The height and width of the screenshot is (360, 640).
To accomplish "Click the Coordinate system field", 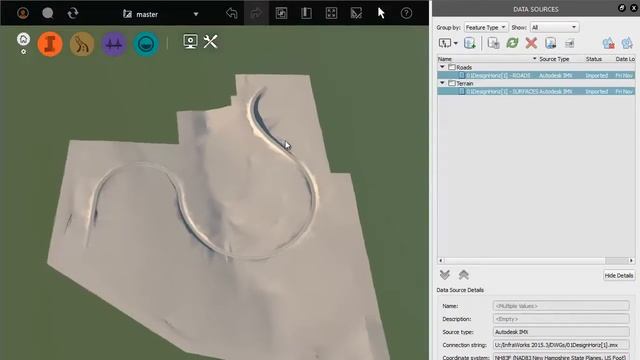I will click(561, 357).
